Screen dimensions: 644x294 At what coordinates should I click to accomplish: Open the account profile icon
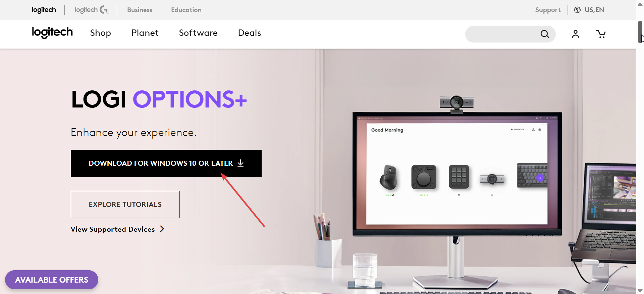click(x=576, y=34)
